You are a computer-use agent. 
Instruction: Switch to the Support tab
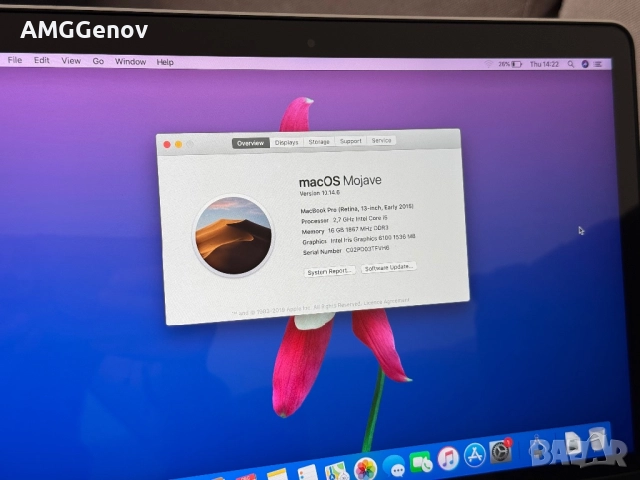click(351, 141)
